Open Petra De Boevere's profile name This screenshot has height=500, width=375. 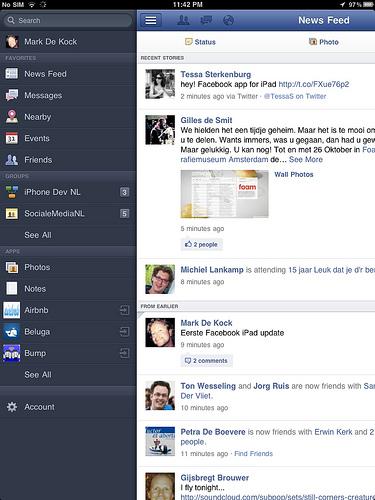(x=213, y=432)
